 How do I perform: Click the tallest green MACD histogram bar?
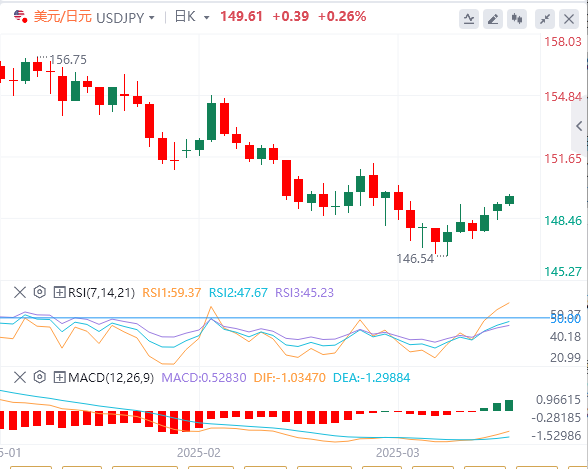(x=509, y=405)
